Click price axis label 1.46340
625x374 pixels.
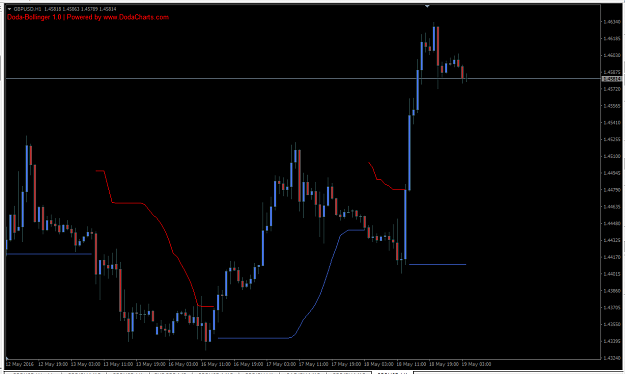pyautogui.click(x=613, y=22)
